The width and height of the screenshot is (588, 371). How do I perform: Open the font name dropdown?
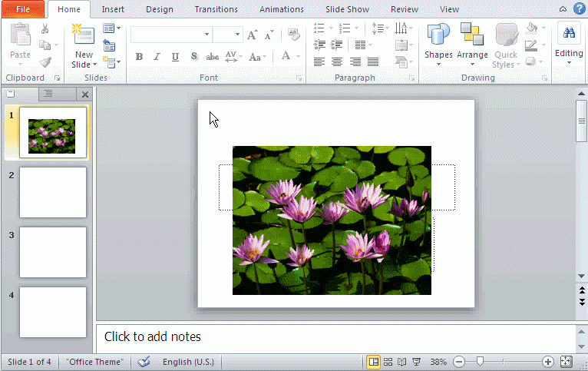click(x=206, y=35)
